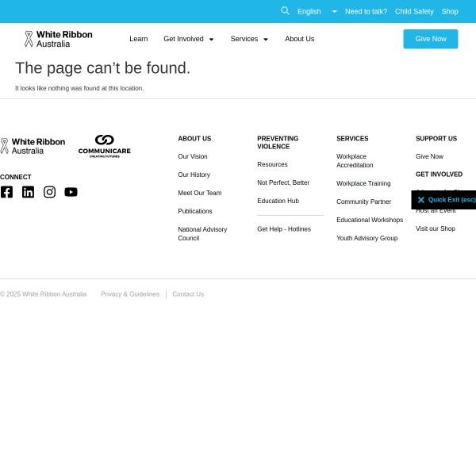This screenshot has height=476, width=476.
Task: Click the search magnifier icon
Action: click(285, 11)
